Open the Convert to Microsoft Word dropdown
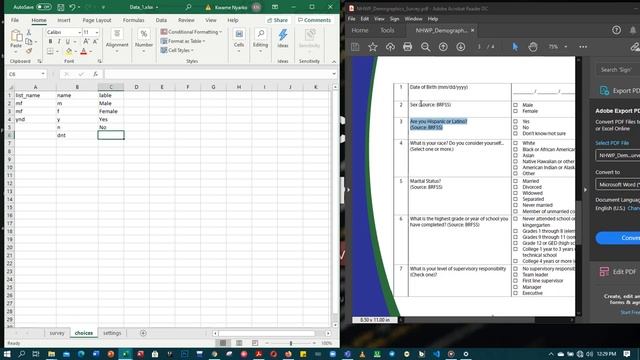640x360 pixels. click(618, 184)
